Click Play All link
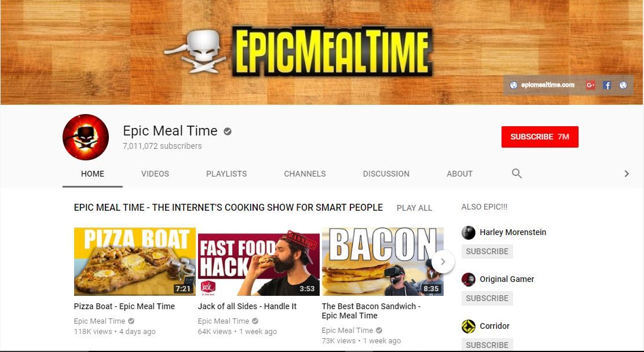The image size is (644, 352). pyautogui.click(x=414, y=208)
